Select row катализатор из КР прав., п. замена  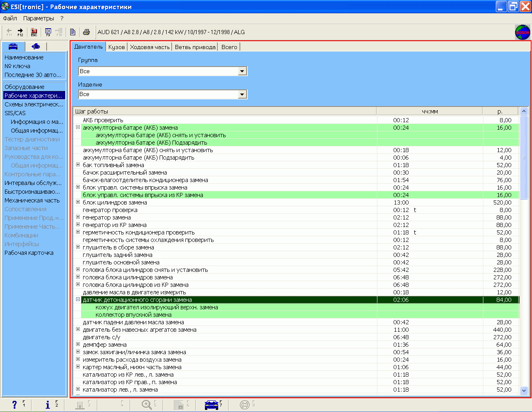[x=296, y=382]
